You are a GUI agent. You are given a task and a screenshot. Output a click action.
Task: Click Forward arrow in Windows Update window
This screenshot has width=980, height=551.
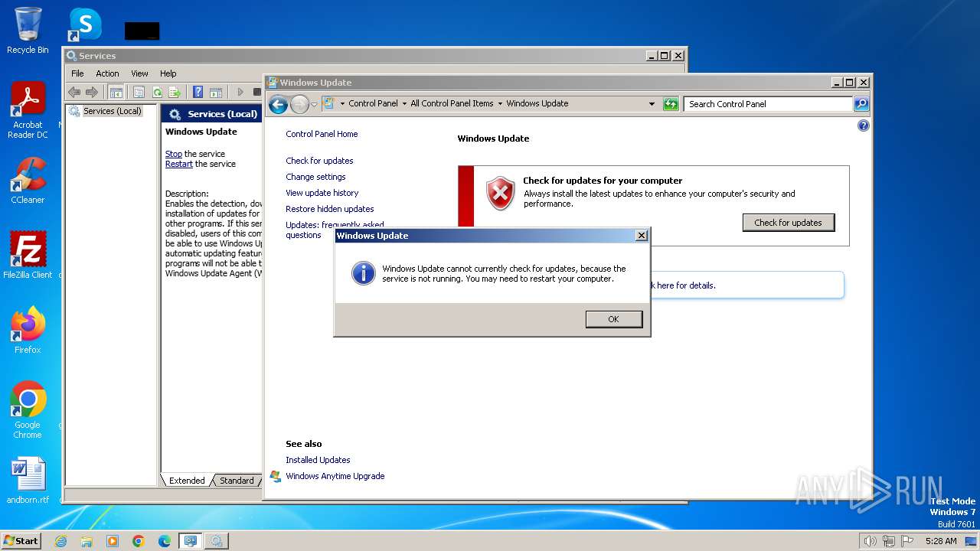(299, 104)
